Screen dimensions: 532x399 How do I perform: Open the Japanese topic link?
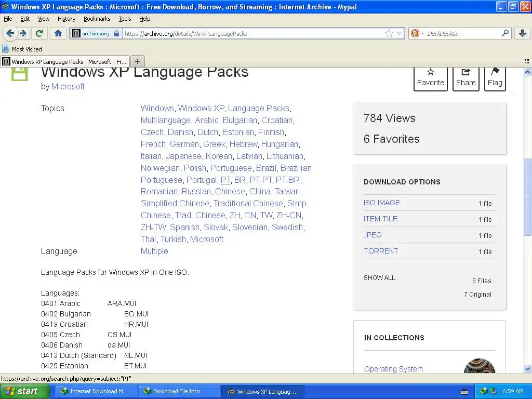click(183, 156)
